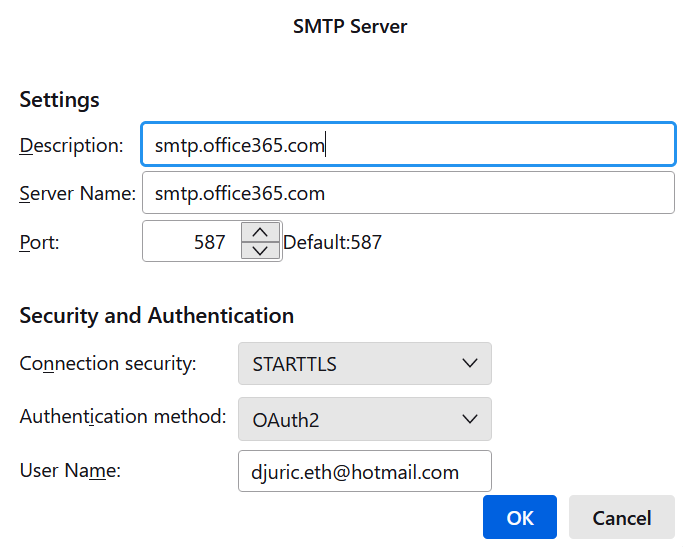Image resolution: width=683 pixels, height=547 pixels.
Task: Increase the port number with up arrow
Action: tap(260, 232)
